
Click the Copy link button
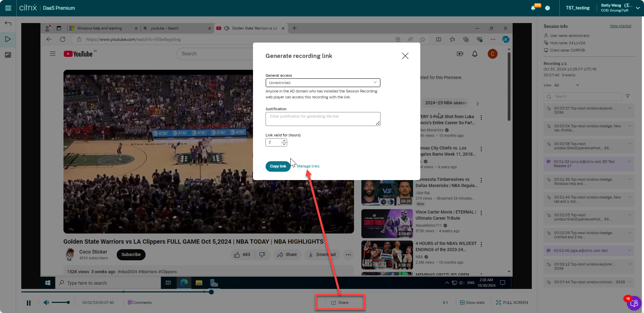tap(278, 166)
